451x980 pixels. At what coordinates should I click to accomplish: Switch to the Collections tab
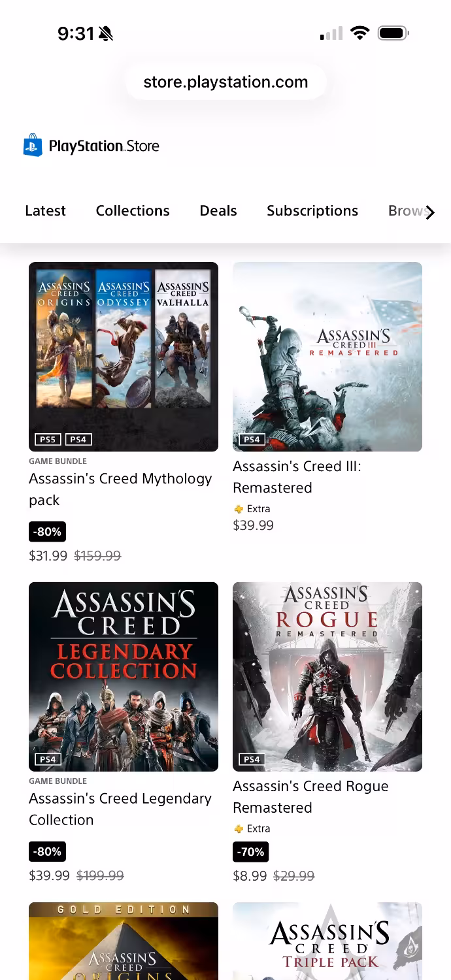(x=133, y=211)
